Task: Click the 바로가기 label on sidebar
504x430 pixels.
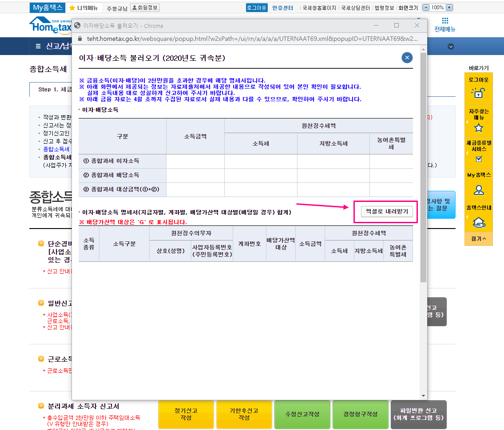Action: (479, 68)
